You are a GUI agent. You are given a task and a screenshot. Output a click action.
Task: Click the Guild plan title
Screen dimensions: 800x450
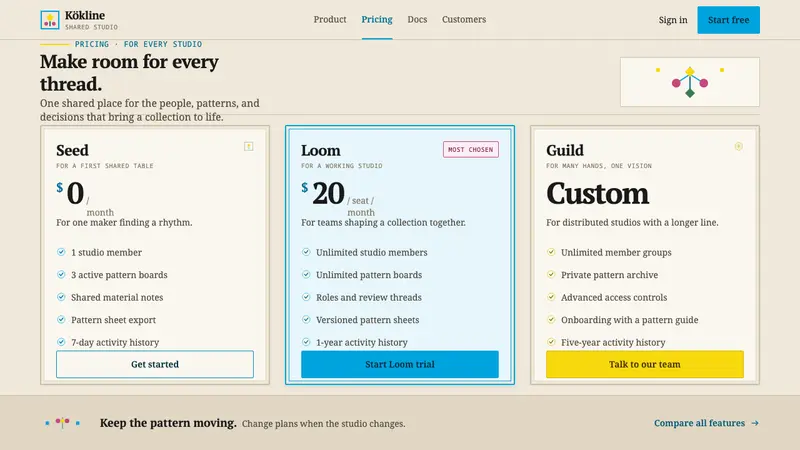pos(565,151)
